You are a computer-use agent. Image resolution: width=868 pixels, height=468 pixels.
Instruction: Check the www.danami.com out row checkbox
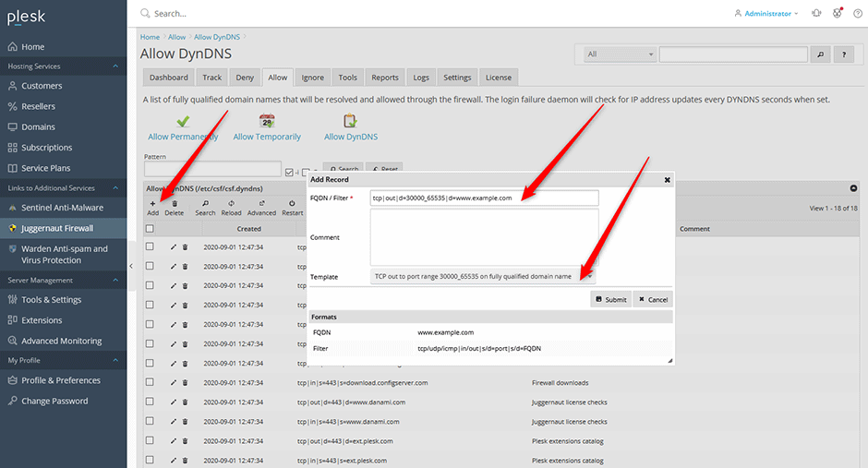[x=150, y=402]
